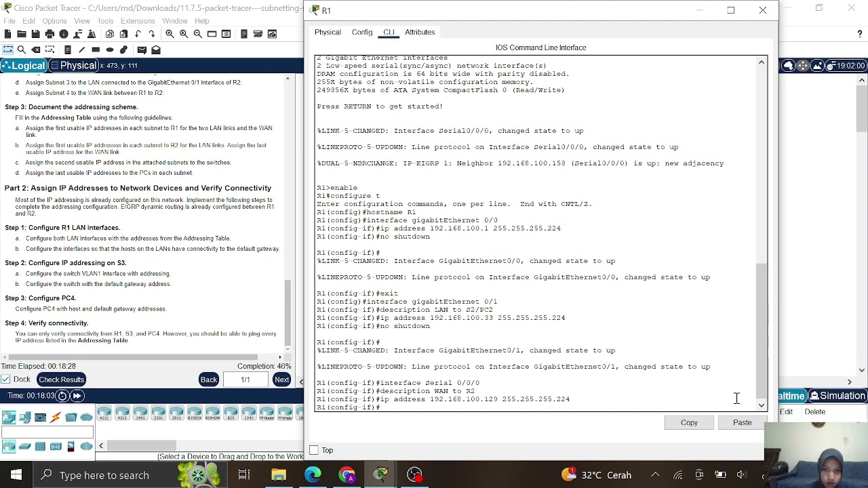Click the Copy icon in main toolbar

point(110,34)
